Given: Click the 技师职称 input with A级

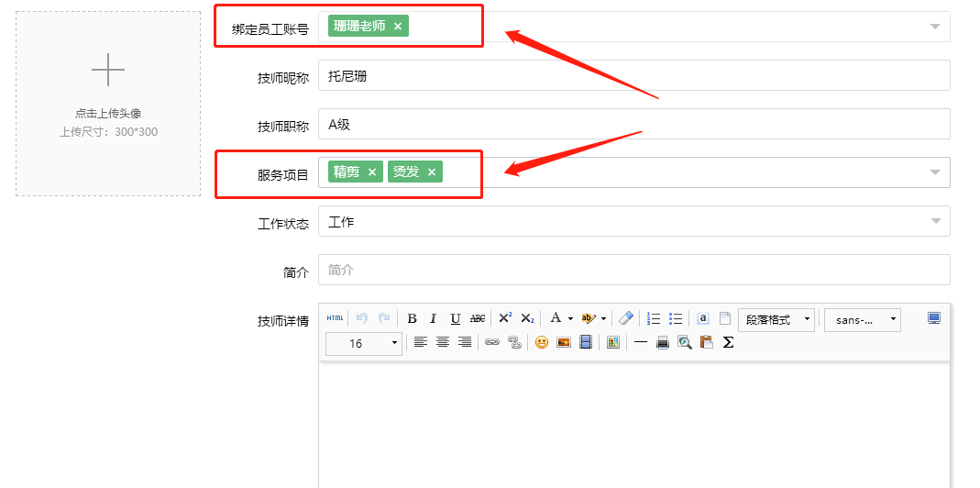Looking at the screenshot, I should point(633,124).
